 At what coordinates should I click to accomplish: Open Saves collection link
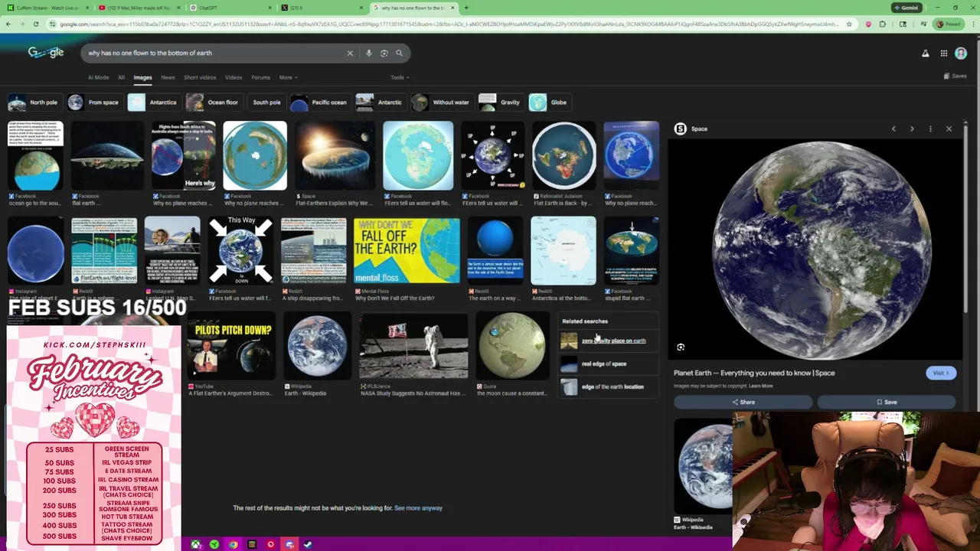click(955, 76)
